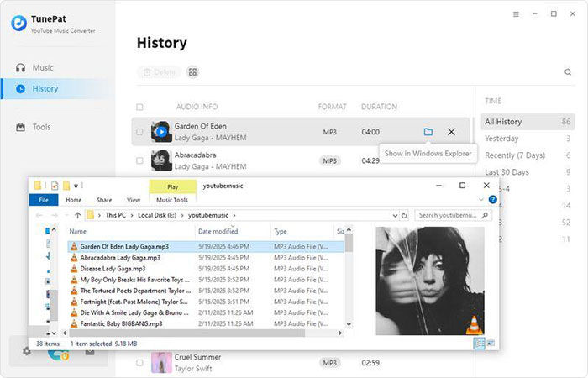Refresh the Explorer folder view
This screenshot has height=378, width=588.
click(404, 216)
